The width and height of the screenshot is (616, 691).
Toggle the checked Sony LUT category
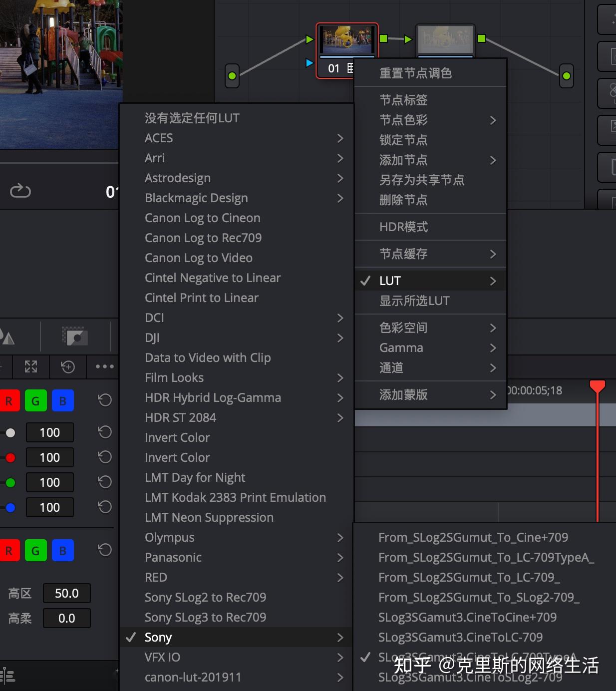click(158, 637)
